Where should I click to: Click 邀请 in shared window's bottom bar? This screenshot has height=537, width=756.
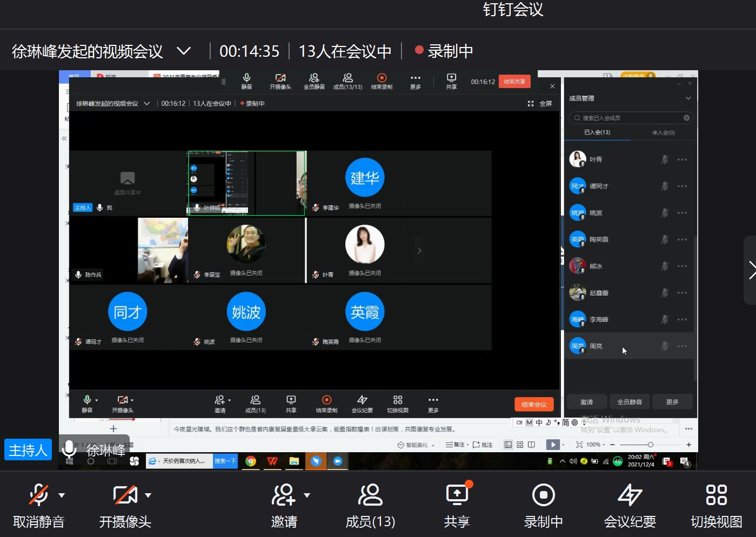click(220, 404)
